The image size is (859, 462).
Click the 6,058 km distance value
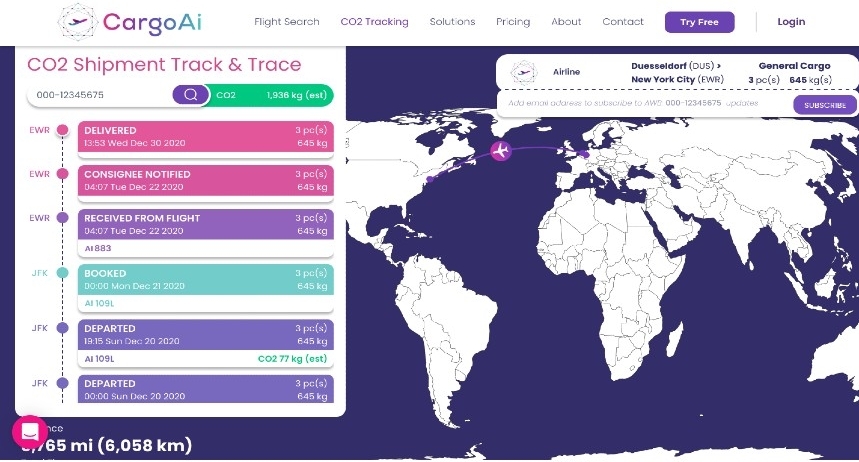pos(145,445)
